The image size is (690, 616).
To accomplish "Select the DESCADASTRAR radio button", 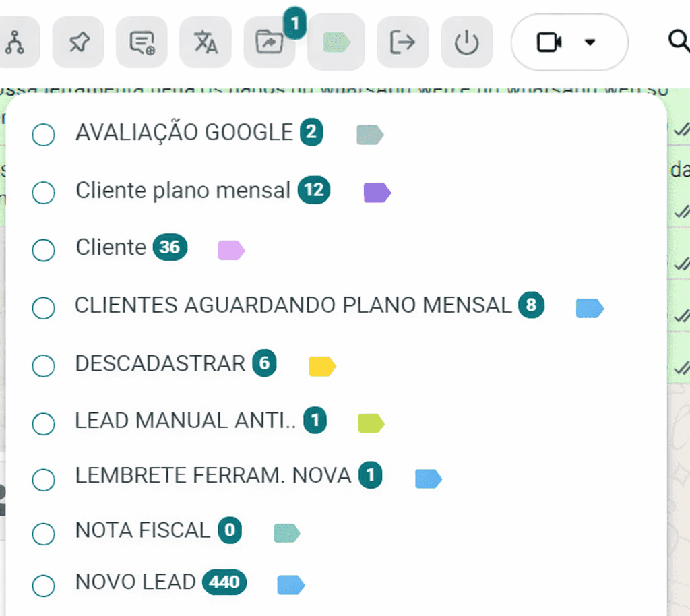I will [x=44, y=366].
